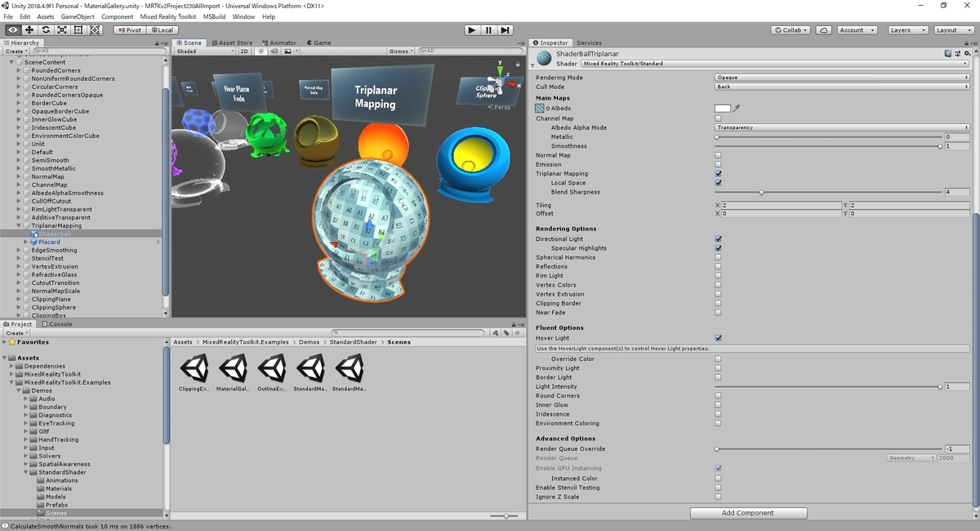980x531 pixels.
Task: Open material help reference icon
Action: pyautogui.click(x=947, y=53)
